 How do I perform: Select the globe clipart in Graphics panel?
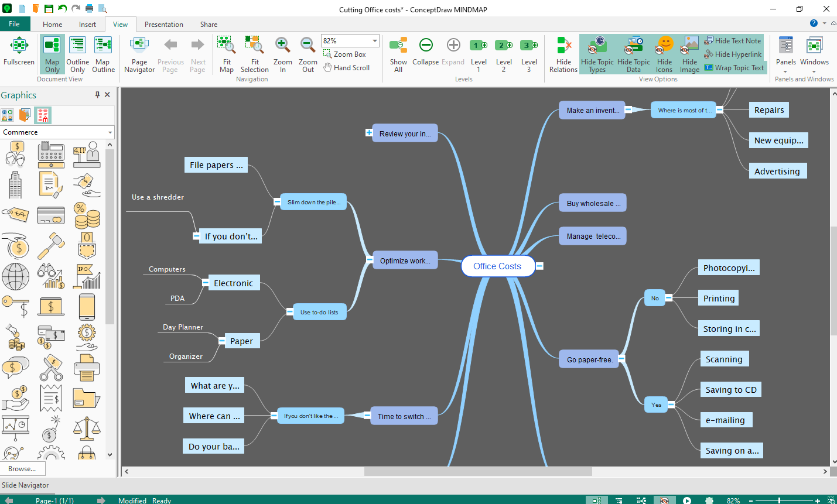tap(16, 276)
